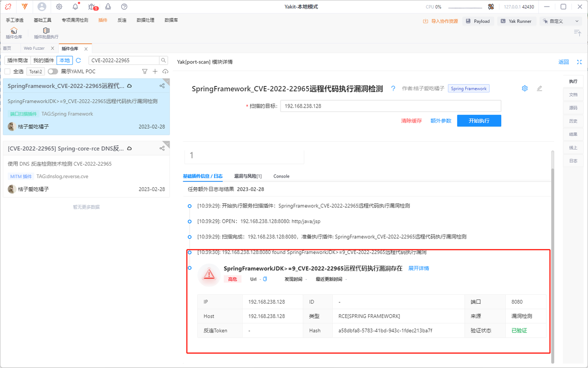
Task: Click the rocket icon in the title bar
Action: pos(108,7)
